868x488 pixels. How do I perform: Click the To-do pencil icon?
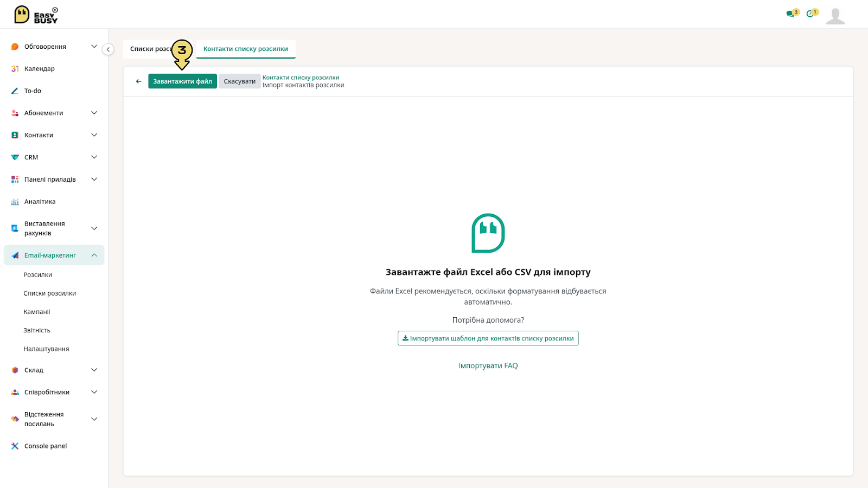[x=15, y=91]
